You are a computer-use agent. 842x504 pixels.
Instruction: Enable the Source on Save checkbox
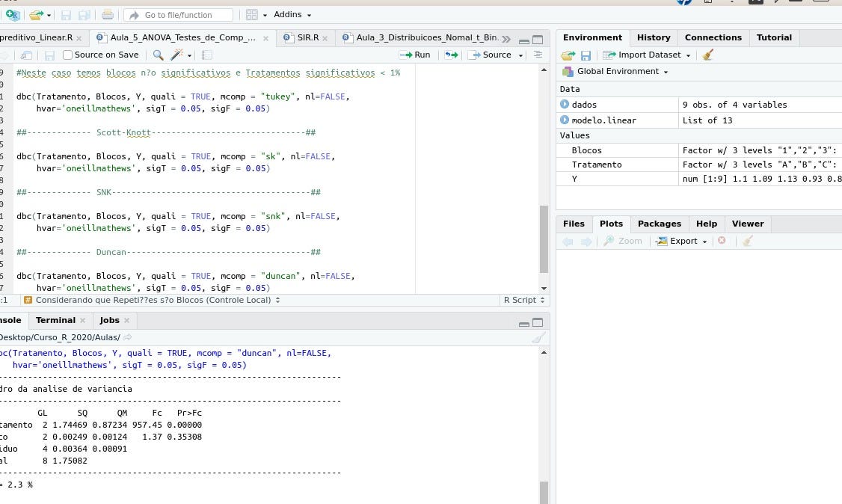click(x=68, y=55)
